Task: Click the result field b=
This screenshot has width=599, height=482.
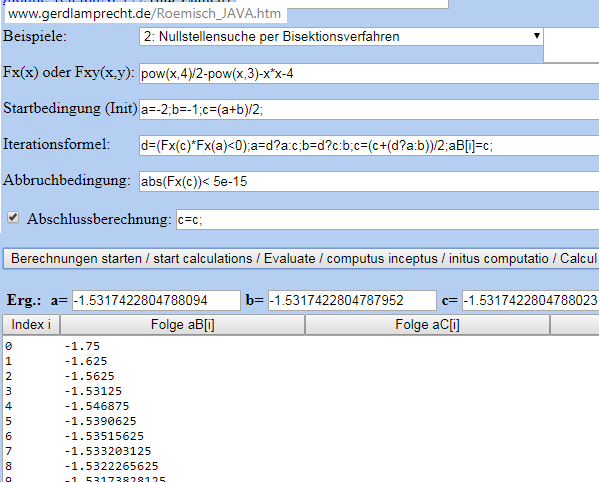Action: point(352,301)
